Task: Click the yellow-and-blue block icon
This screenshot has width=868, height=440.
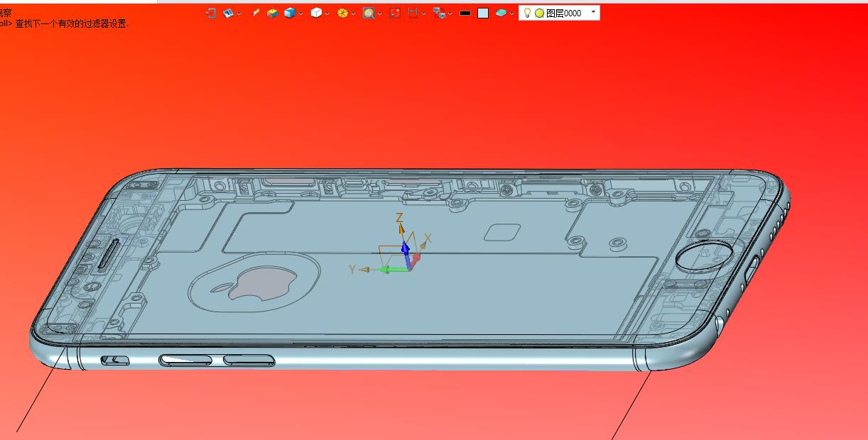Action: (x=273, y=13)
